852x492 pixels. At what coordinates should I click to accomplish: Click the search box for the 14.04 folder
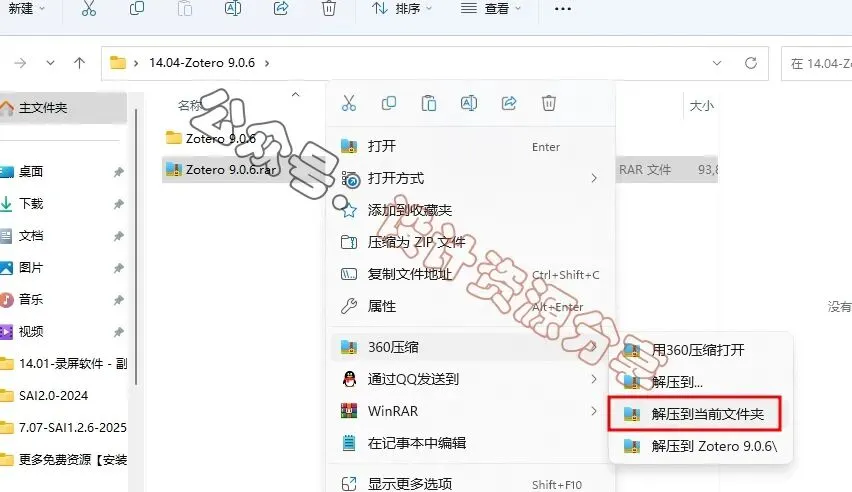817,64
